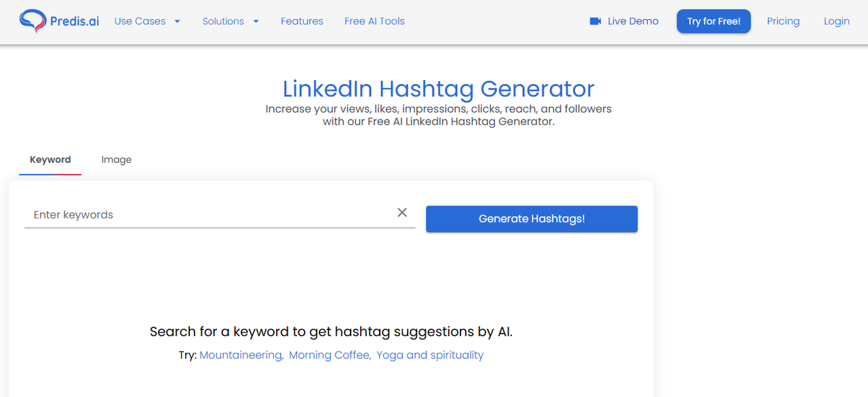Click the video camera icon beside Live Demo
The height and width of the screenshot is (397, 868).
pyautogui.click(x=595, y=21)
